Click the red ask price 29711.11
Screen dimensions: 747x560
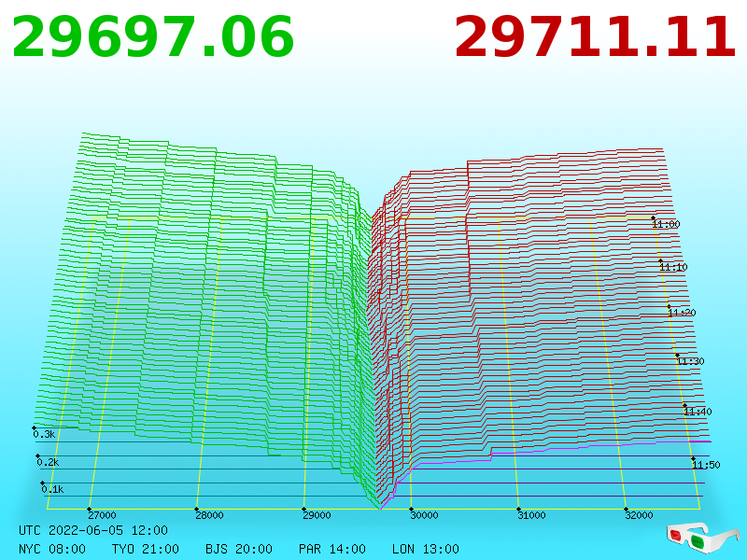tap(595, 37)
